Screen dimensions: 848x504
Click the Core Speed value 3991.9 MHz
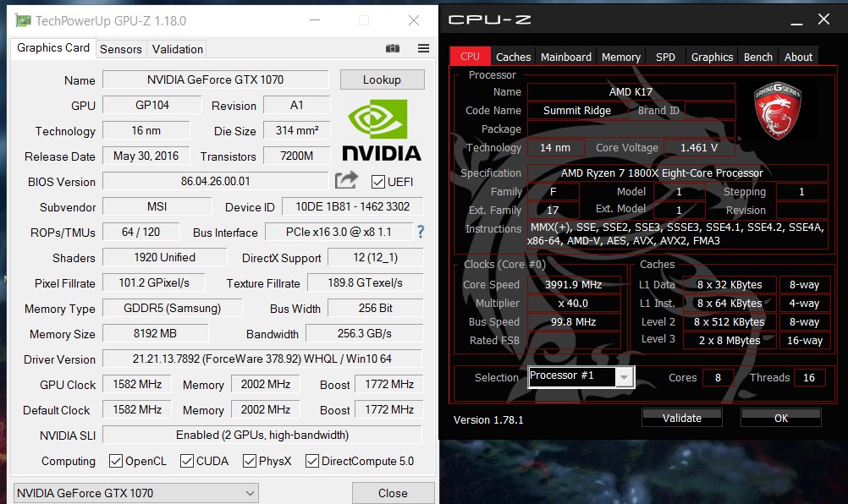573,284
